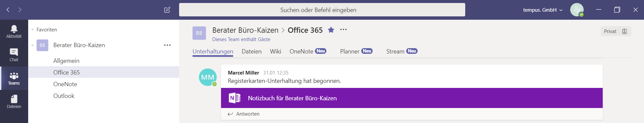The width and height of the screenshot is (644, 123).
Task: Select the OneNote channel in list
Action: pyautogui.click(x=104, y=84)
